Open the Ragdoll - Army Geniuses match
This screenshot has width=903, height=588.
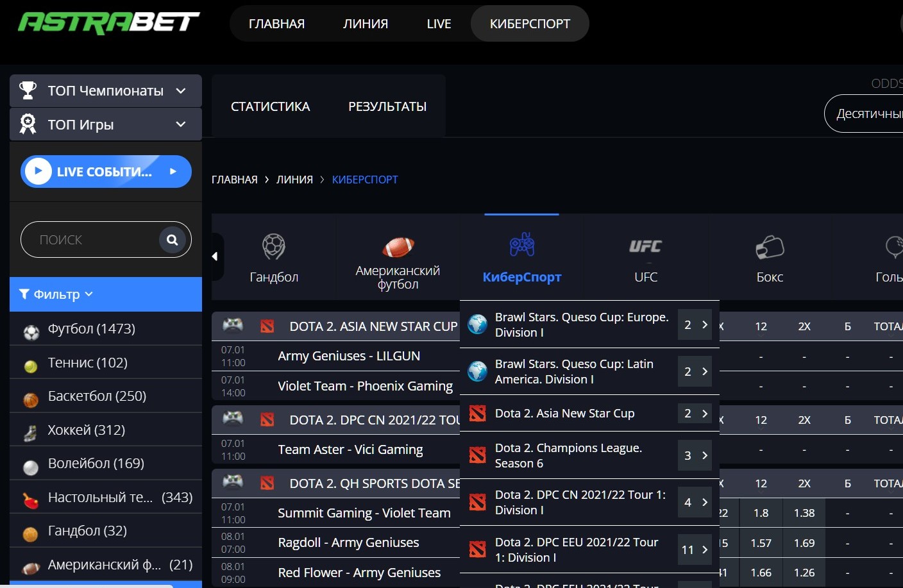tap(348, 542)
